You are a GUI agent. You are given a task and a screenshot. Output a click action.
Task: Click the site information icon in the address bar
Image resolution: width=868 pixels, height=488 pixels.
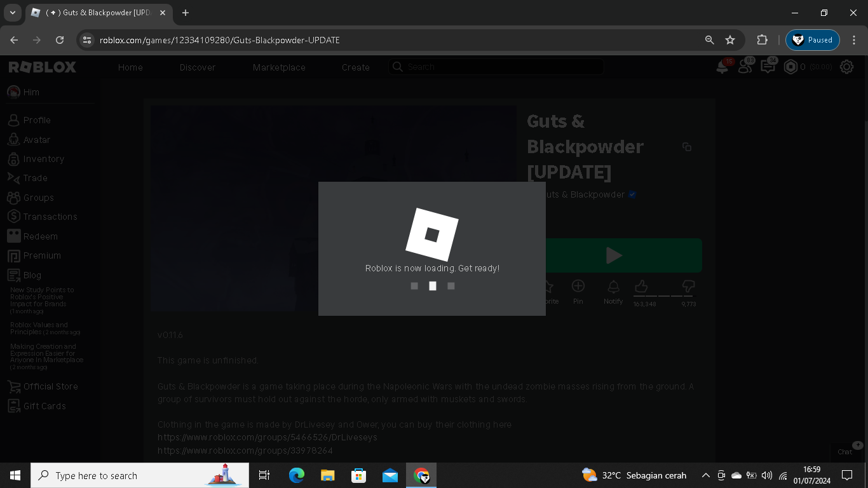(87, 40)
